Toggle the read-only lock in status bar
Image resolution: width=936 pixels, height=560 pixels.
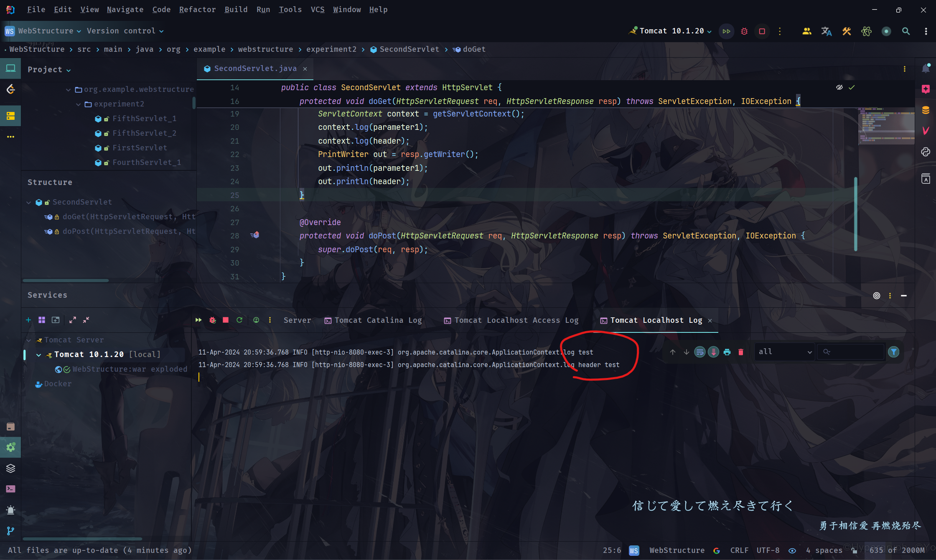coord(855,550)
